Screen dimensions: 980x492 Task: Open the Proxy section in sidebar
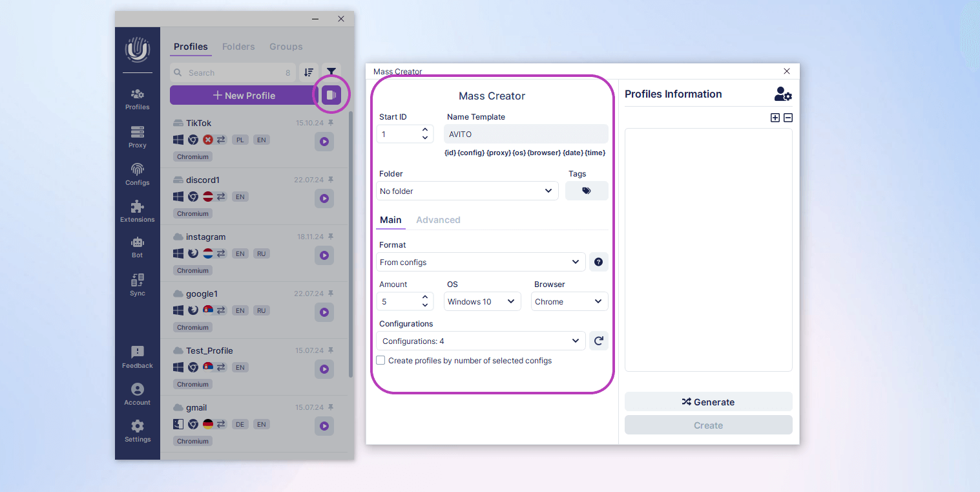[x=137, y=136]
